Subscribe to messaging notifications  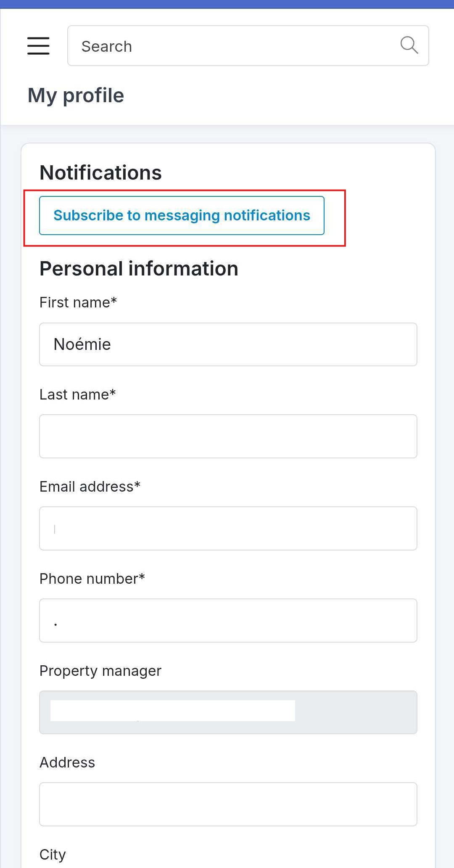pyautogui.click(x=182, y=215)
